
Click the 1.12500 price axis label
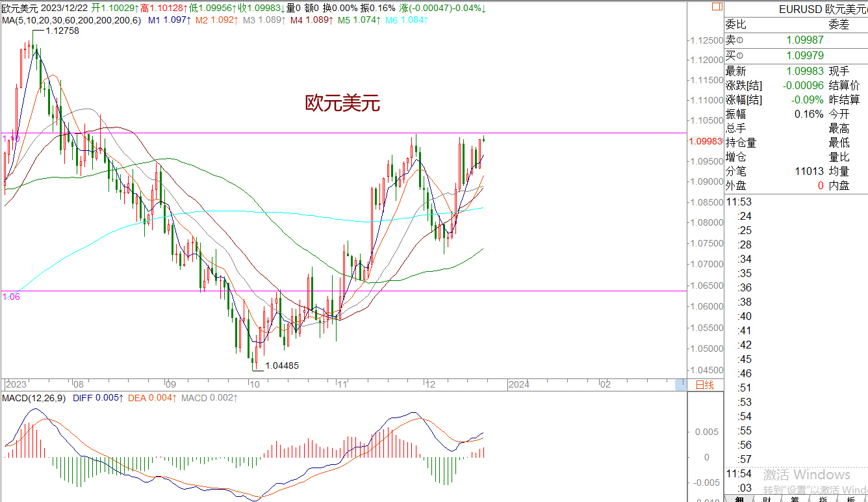click(706, 40)
